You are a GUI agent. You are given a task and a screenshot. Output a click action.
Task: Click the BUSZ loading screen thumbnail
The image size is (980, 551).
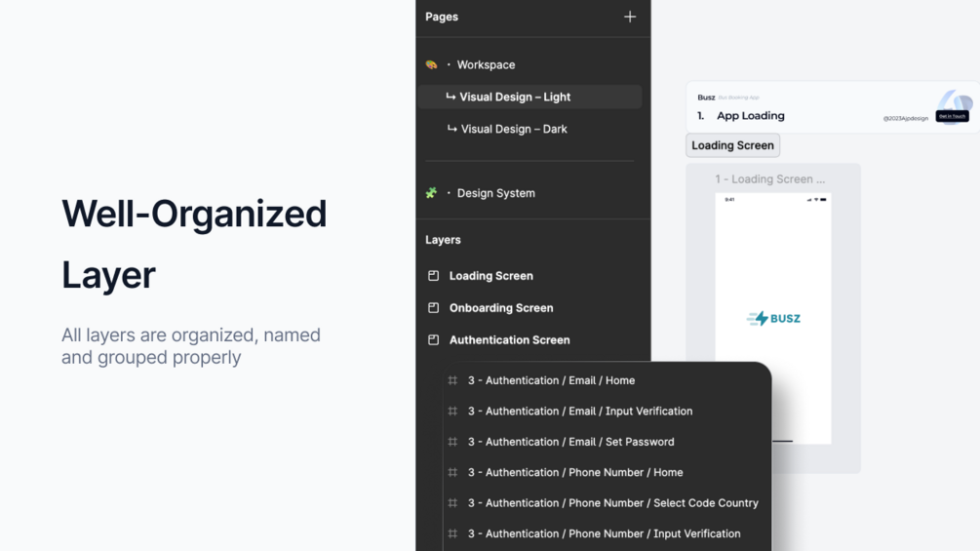point(773,318)
